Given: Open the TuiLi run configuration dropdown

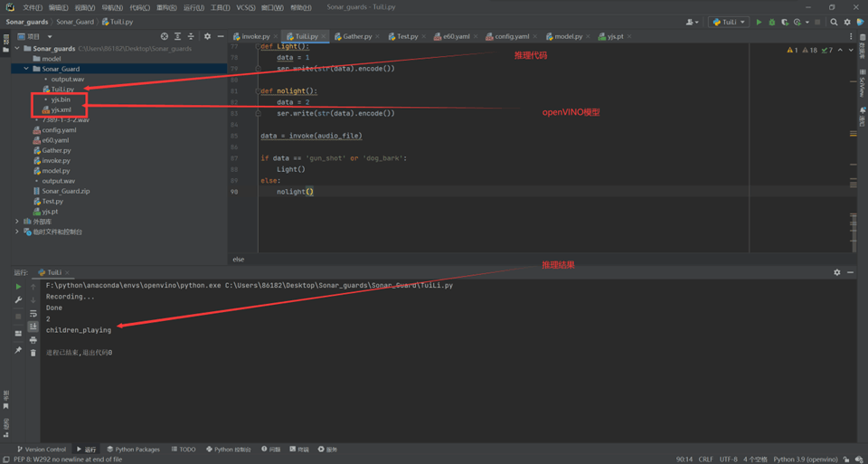Looking at the screenshot, I should click(729, 22).
